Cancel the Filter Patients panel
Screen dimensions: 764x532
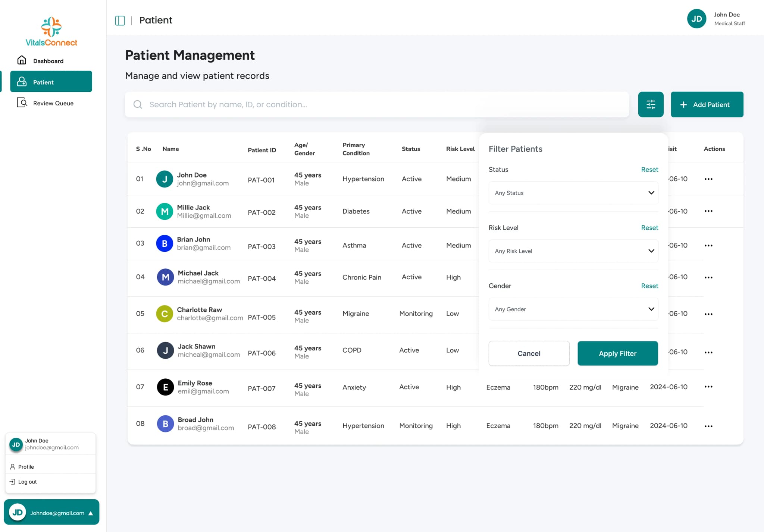pyautogui.click(x=529, y=353)
